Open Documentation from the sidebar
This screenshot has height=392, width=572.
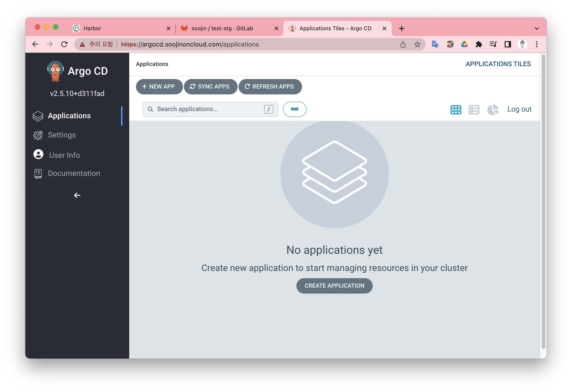click(x=74, y=173)
